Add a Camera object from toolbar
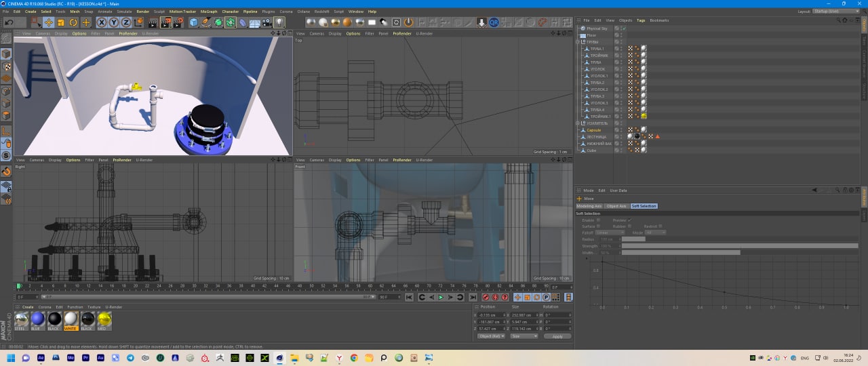Screen dimensions: 868x366 point(267,22)
